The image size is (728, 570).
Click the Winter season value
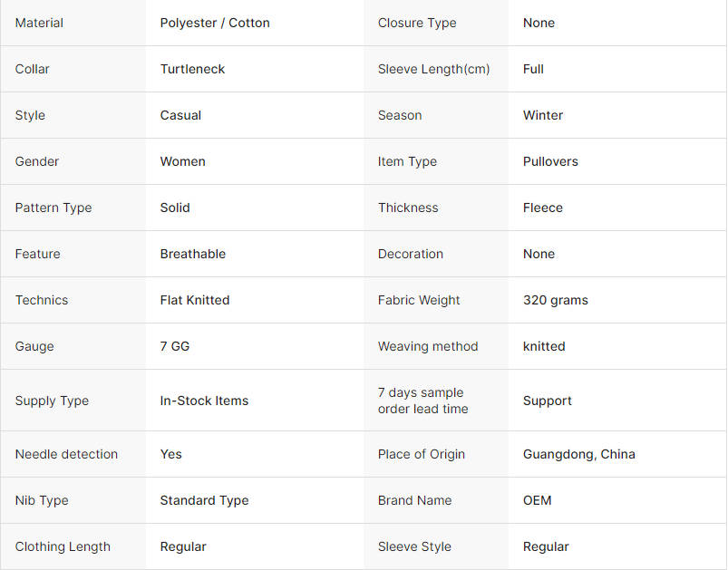(543, 115)
